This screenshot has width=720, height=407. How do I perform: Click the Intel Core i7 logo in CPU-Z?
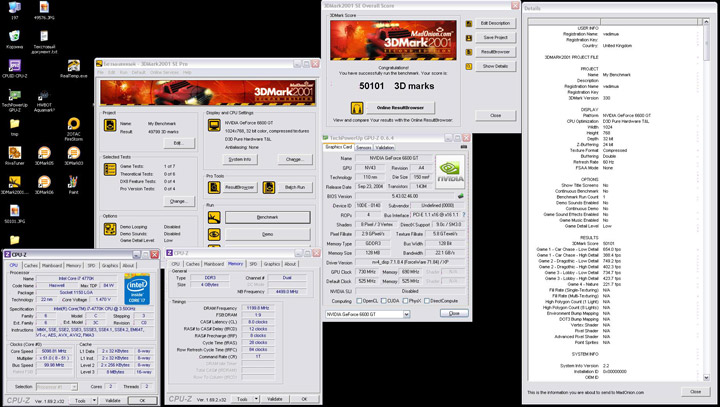coord(137,289)
